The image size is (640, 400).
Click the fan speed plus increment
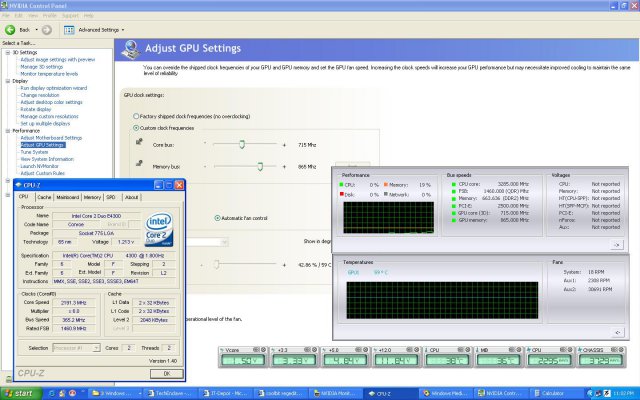(x=284, y=265)
